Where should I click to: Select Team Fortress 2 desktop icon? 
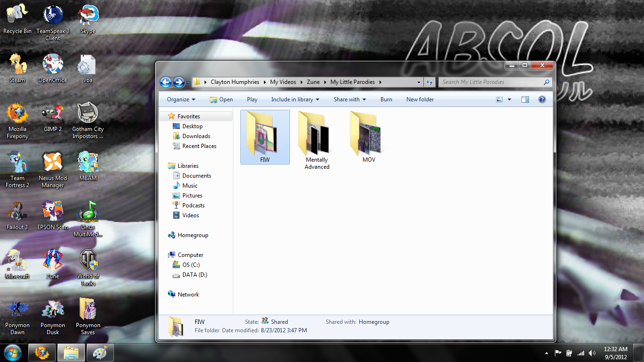17,170
